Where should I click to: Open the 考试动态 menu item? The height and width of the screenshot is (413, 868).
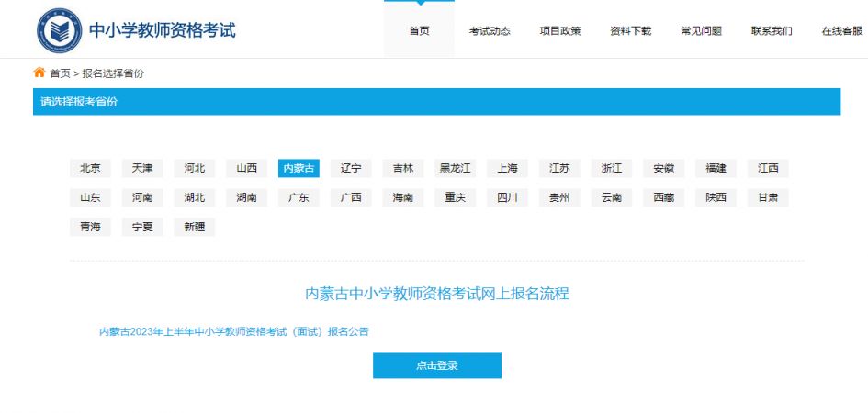tap(490, 31)
